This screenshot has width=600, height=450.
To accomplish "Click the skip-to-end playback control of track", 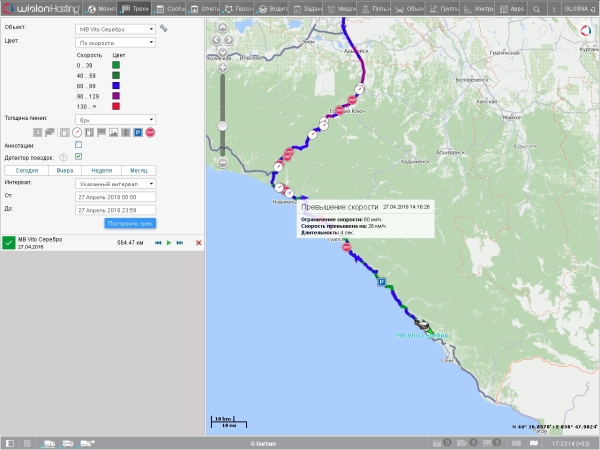I will pos(179,243).
